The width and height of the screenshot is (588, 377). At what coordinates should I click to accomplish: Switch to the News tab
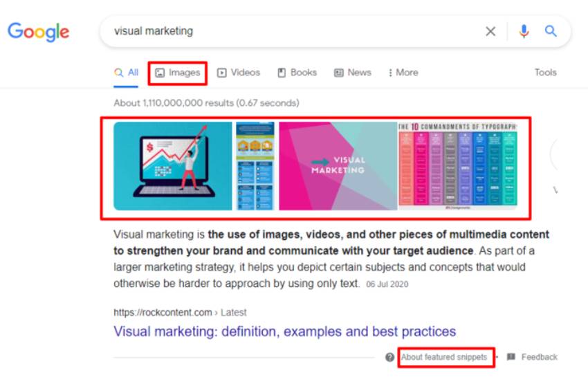point(353,73)
